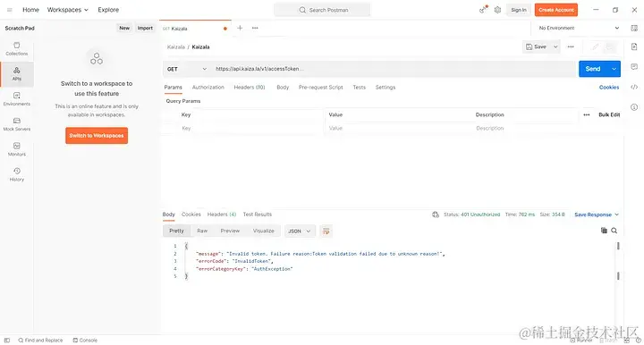644x345 pixels.
Task: Click the request URL field
Action: point(394,69)
